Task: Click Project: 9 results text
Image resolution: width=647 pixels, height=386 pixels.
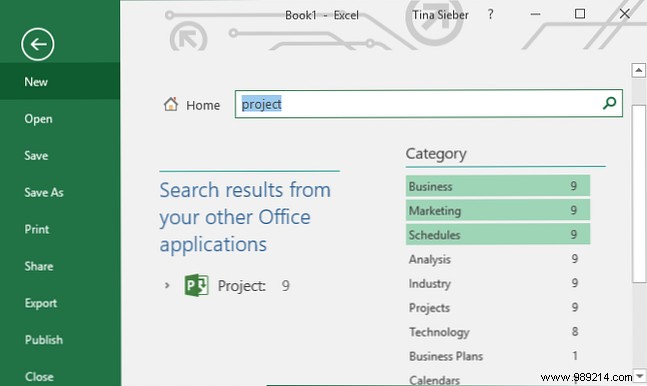Action: [253, 285]
